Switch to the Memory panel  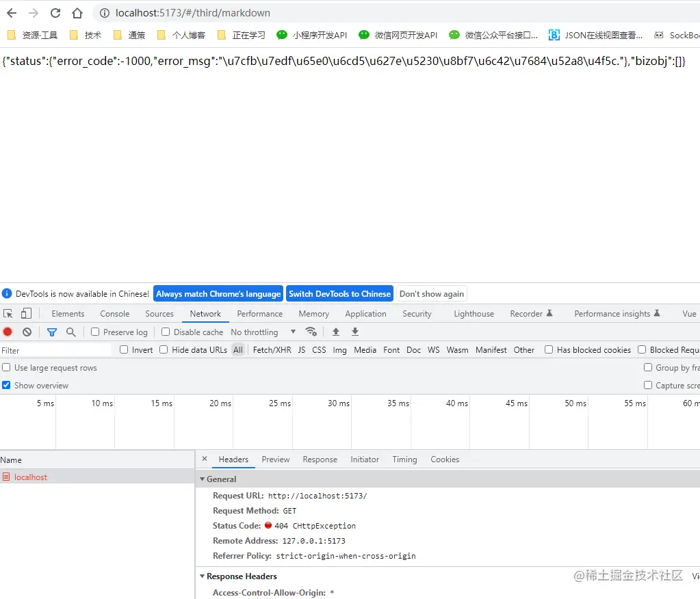pyautogui.click(x=314, y=314)
